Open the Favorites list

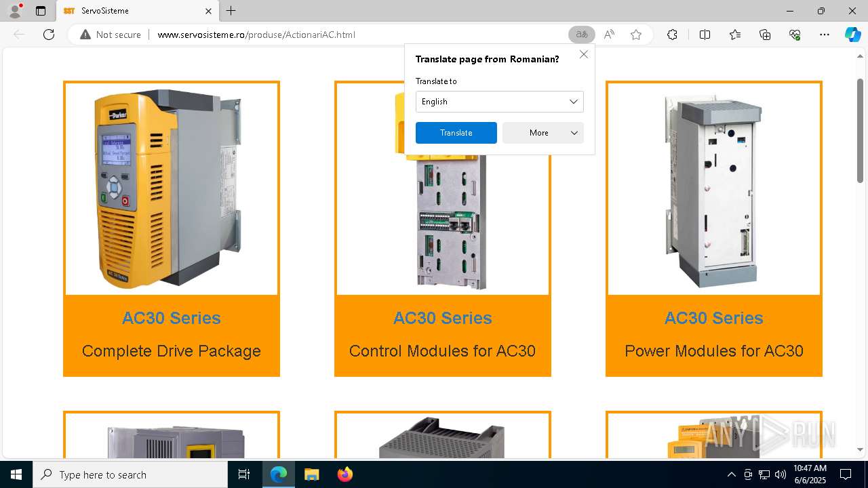735,35
